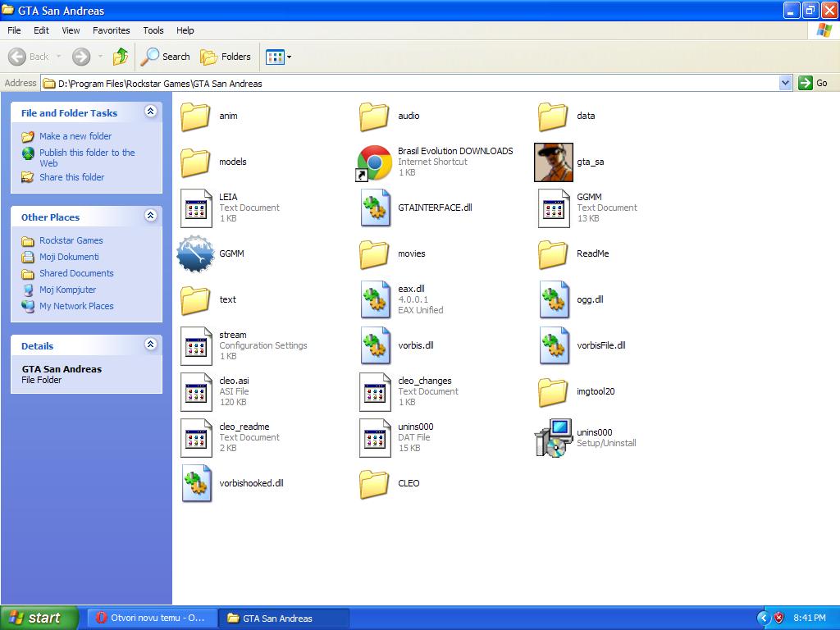Open the Views dropdown in toolbar

[279, 57]
